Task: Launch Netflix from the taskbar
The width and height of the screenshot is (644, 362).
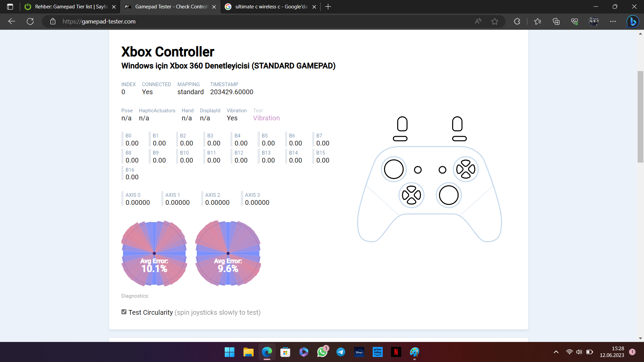Action: [x=396, y=352]
